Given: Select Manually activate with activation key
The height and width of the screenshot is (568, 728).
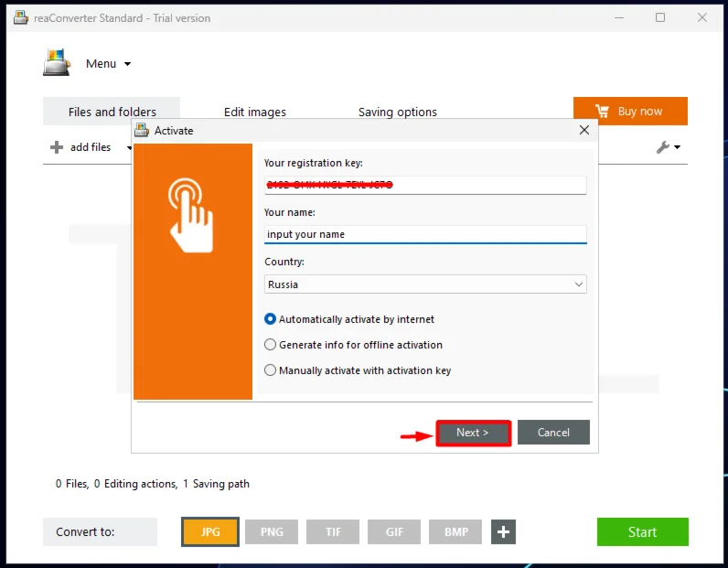Looking at the screenshot, I should point(270,370).
